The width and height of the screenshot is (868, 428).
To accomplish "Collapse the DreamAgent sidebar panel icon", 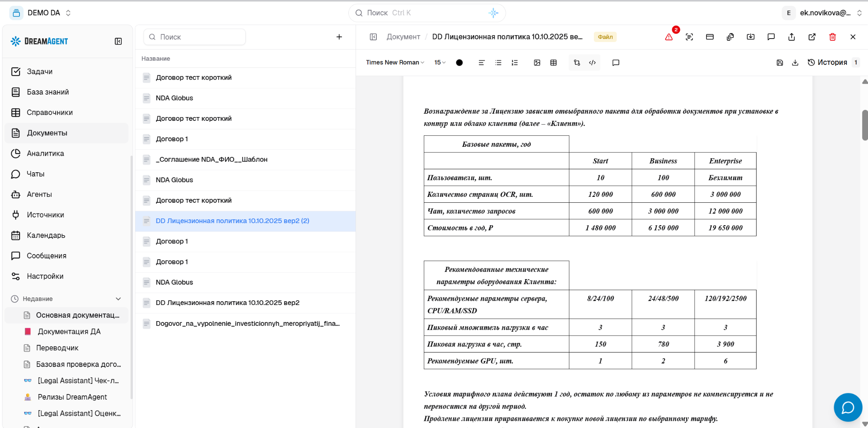I will click(x=118, y=41).
